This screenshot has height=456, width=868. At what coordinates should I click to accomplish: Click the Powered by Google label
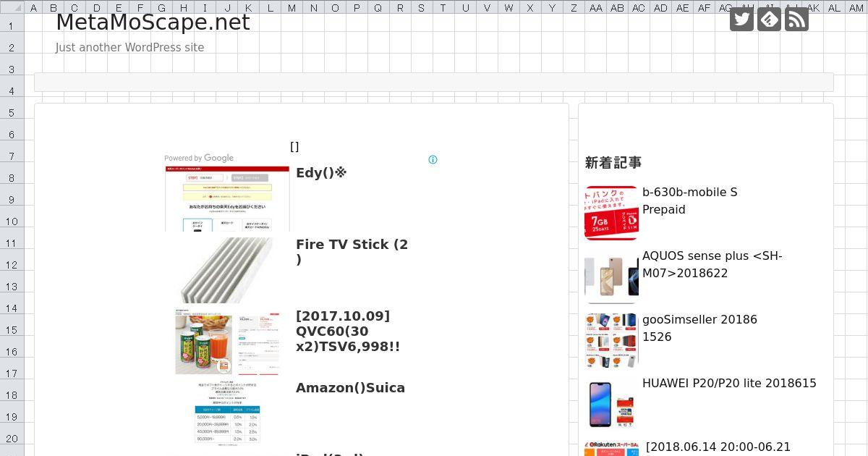199,158
